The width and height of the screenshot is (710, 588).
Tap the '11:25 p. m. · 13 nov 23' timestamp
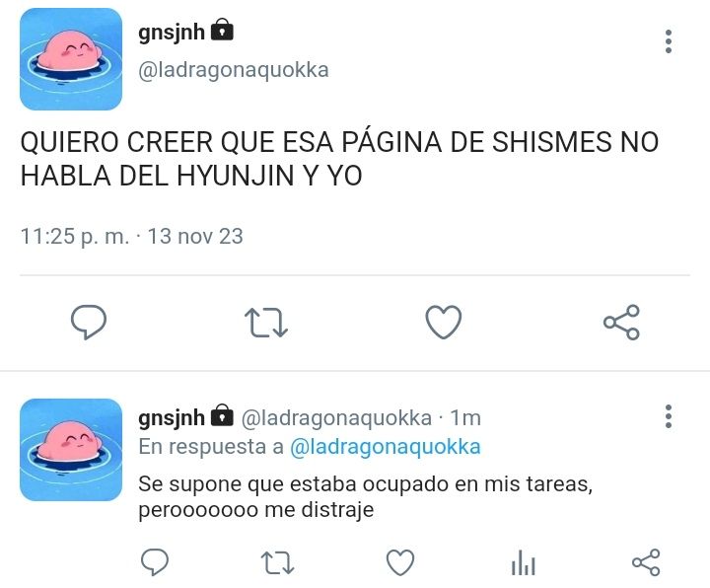pos(132,237)
